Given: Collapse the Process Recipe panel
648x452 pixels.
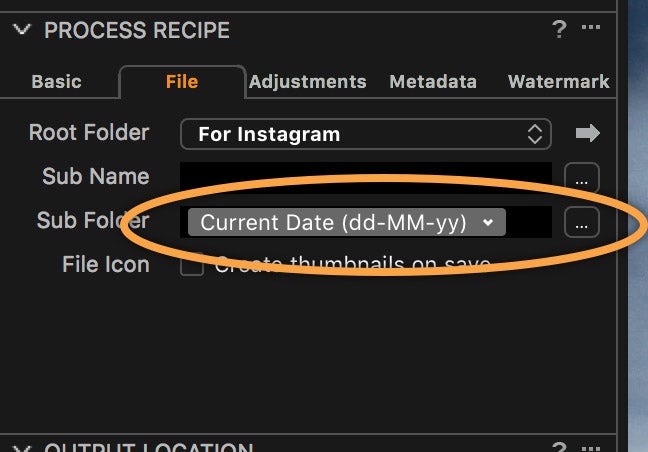Looking at the screenshot, I should [21, 29].
